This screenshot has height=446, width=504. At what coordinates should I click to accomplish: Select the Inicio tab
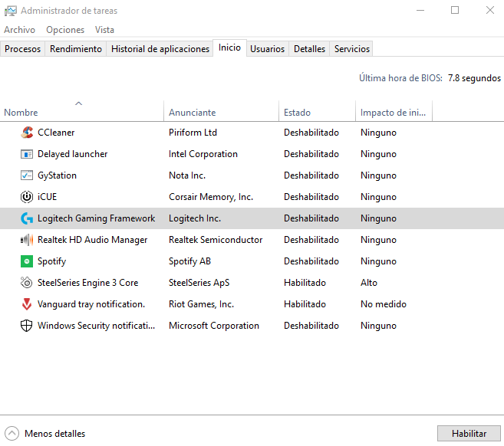click(229, 48)
